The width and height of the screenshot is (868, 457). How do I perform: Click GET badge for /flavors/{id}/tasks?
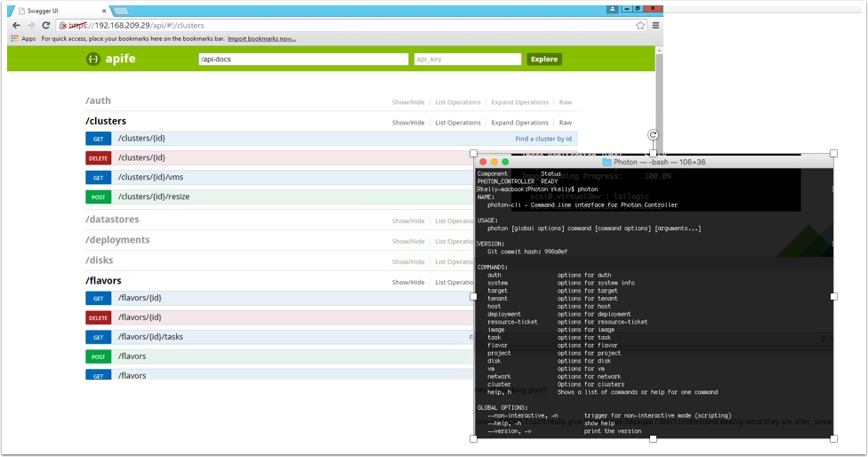[98, 337]
